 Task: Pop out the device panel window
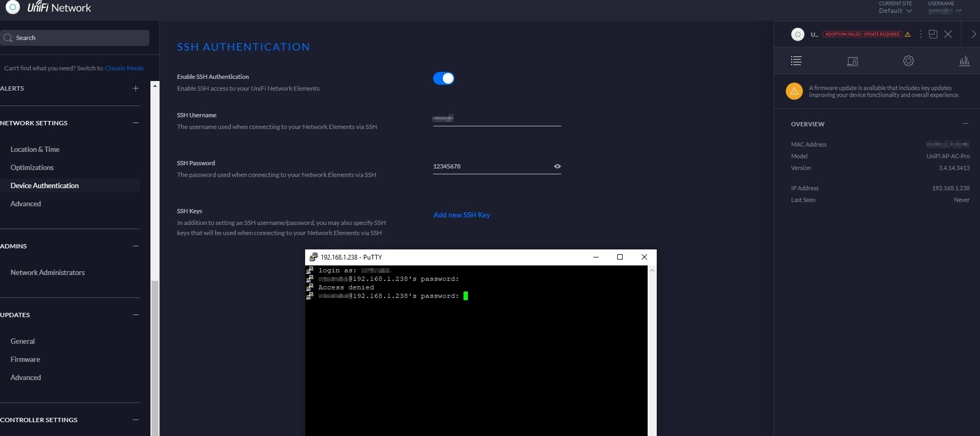point(933,34)
